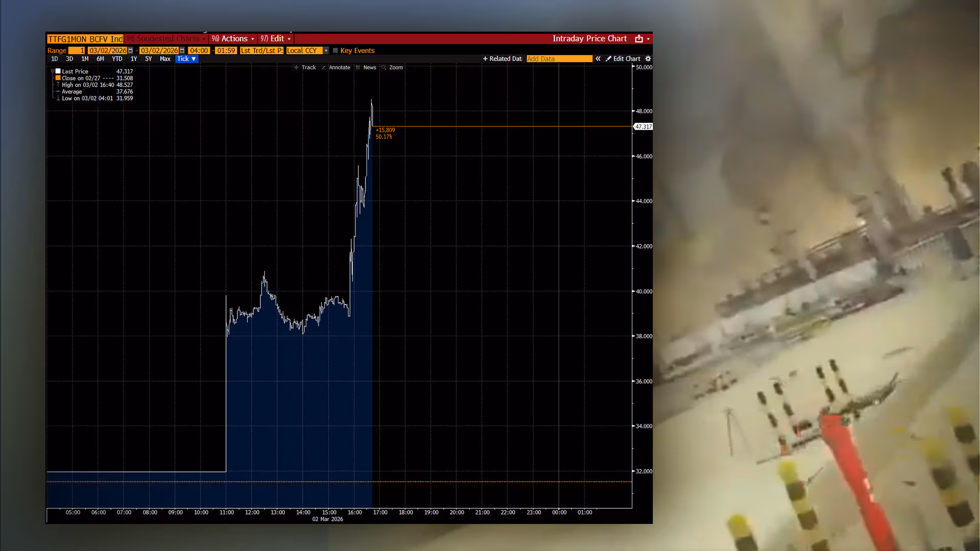Select the YTD range tab

coord(117,59)
